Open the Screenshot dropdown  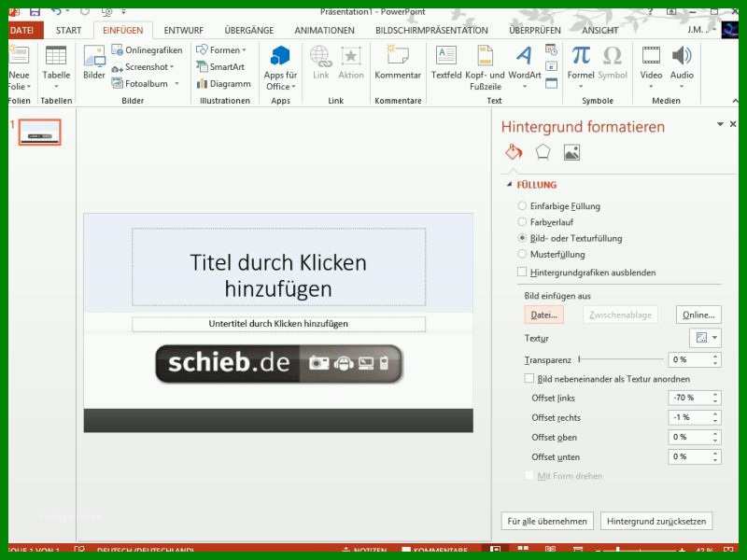143,67
